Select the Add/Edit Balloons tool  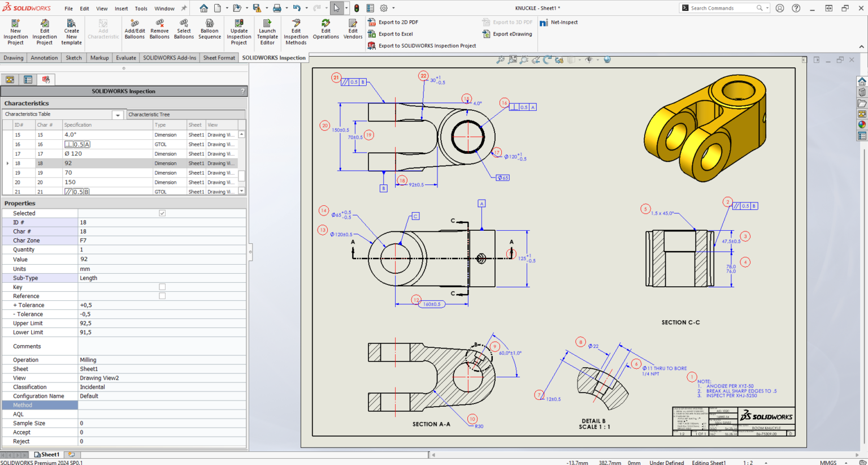click(134, 31)
